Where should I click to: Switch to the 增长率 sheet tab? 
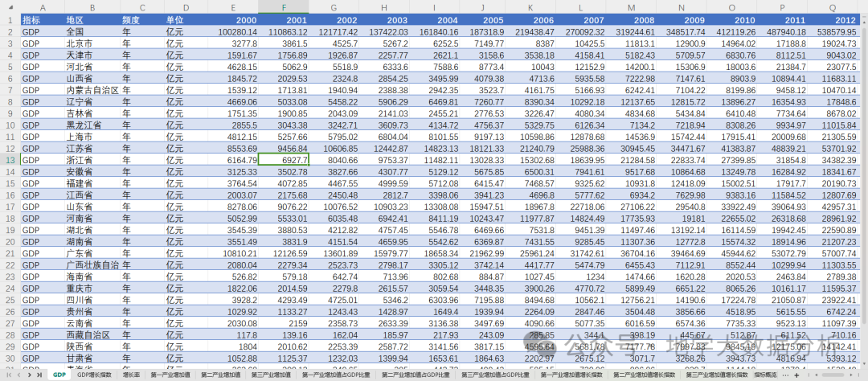coord(131,375)
